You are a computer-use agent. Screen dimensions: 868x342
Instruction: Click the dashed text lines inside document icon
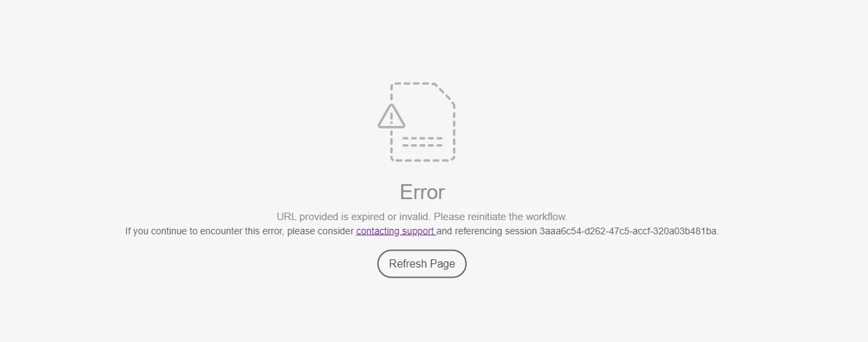coord(422,142)
